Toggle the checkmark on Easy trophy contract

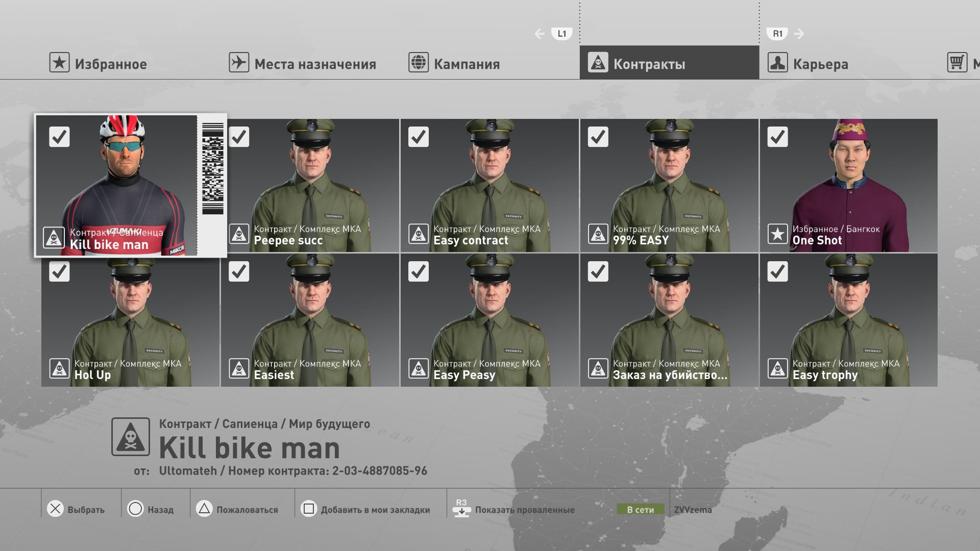777,271
